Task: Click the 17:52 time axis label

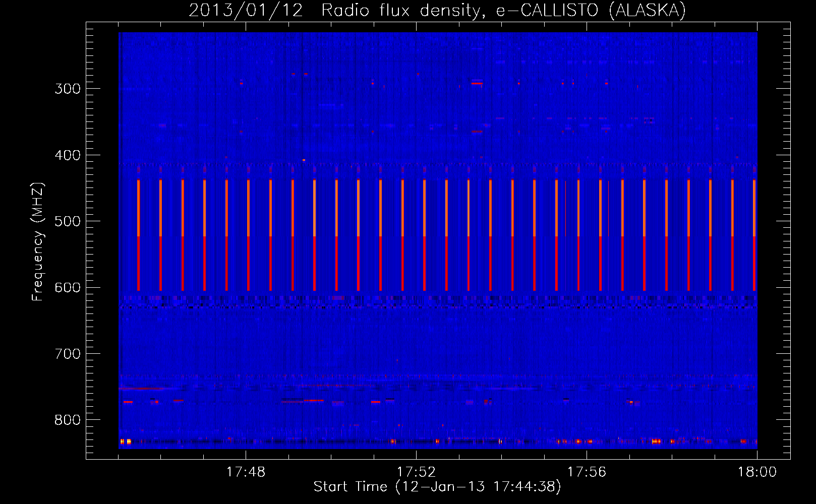Action: point(416,472)
